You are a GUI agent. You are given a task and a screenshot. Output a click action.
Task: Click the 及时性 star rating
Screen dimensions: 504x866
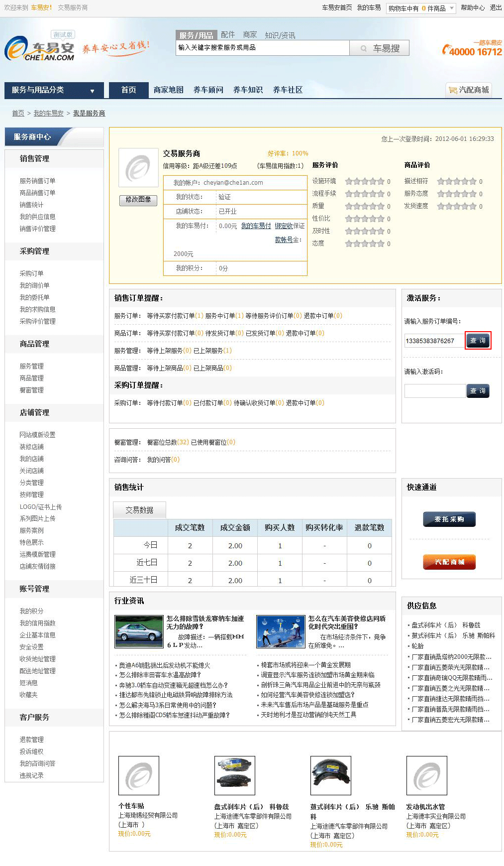(365, 232)
